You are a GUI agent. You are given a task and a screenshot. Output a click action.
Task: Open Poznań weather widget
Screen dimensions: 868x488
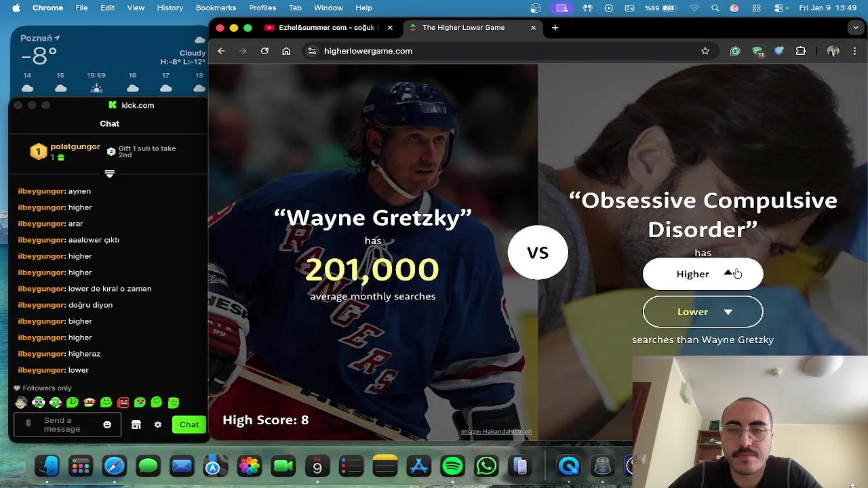tap(108, 62)
